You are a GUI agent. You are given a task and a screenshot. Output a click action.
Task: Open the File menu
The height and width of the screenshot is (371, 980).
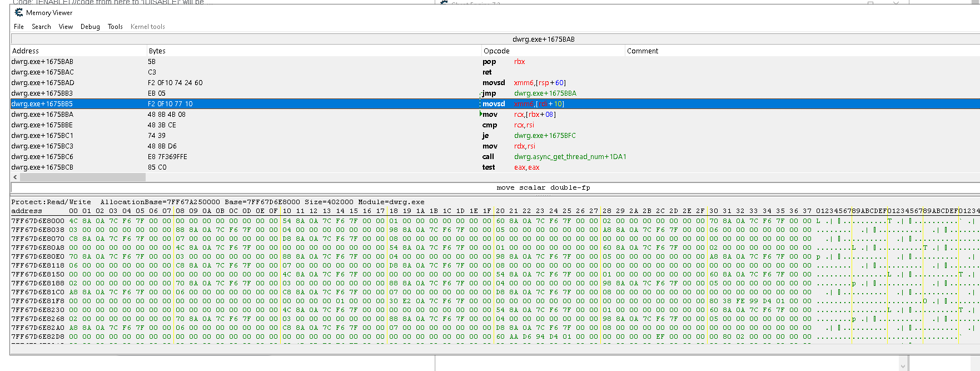19,27
